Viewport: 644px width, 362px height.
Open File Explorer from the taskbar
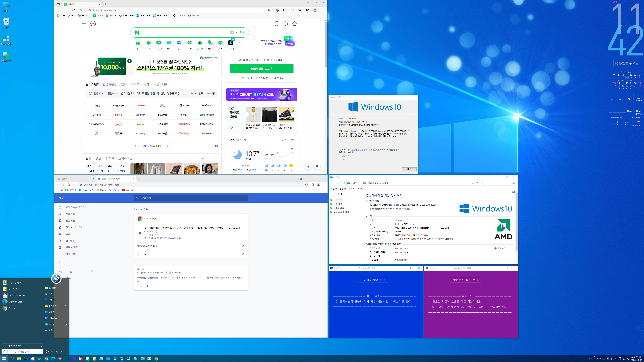(18, 358)
